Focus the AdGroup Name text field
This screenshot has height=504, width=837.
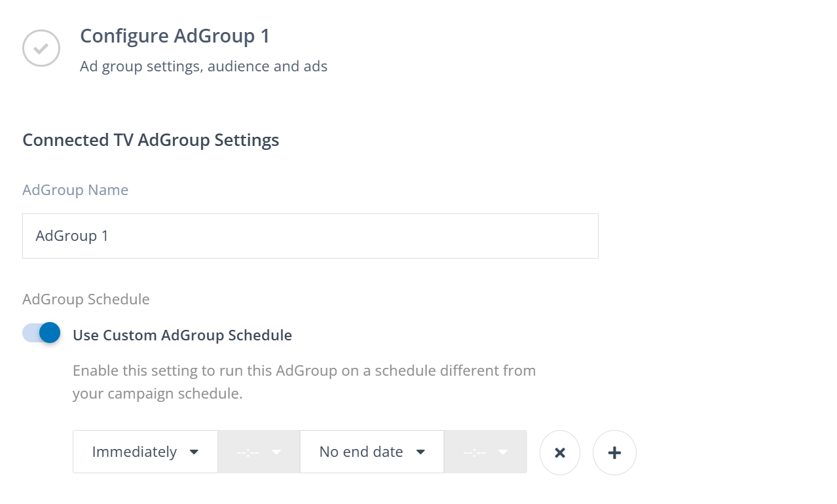pyautogui.click(x=310, y=236)
